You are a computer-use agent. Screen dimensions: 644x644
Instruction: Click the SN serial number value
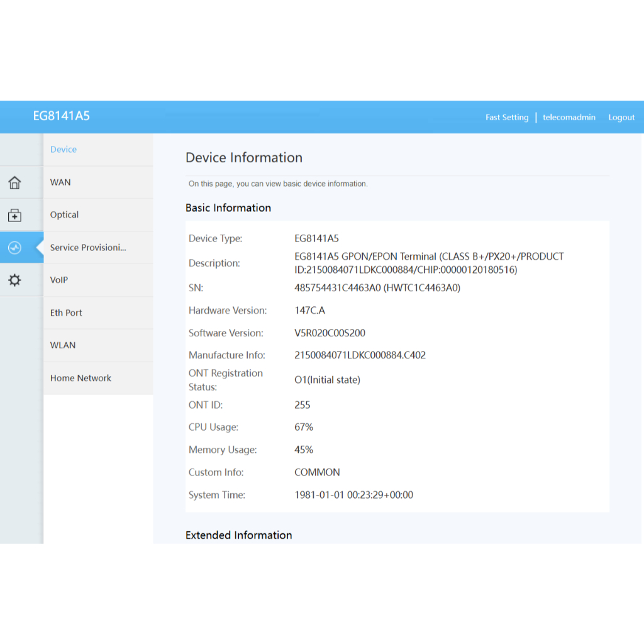click(x=377, y=288)
